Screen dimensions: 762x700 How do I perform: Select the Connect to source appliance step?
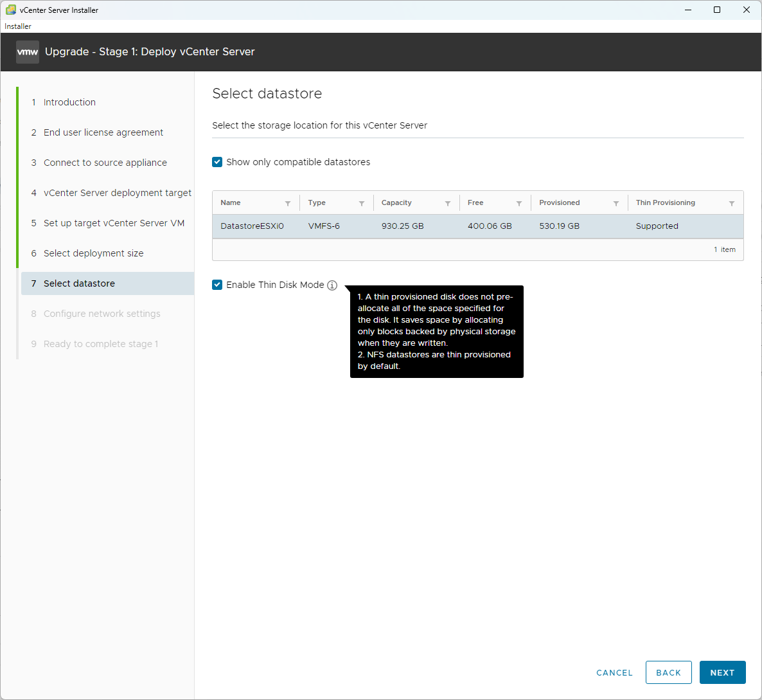click(105, 163)
